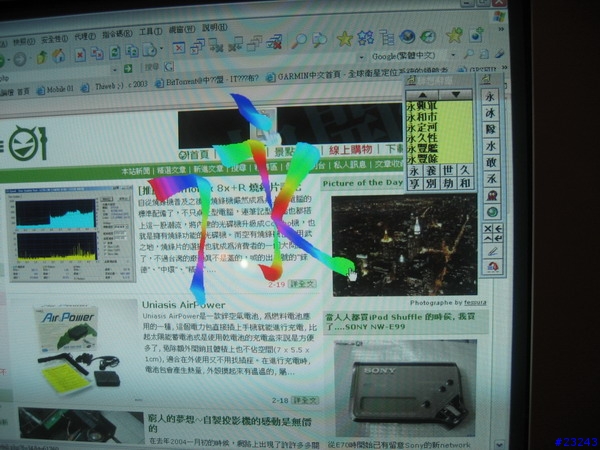The image size is (600, 450).
Task: Click the X clear button in handwriting panel
Action: pos(488,229)
